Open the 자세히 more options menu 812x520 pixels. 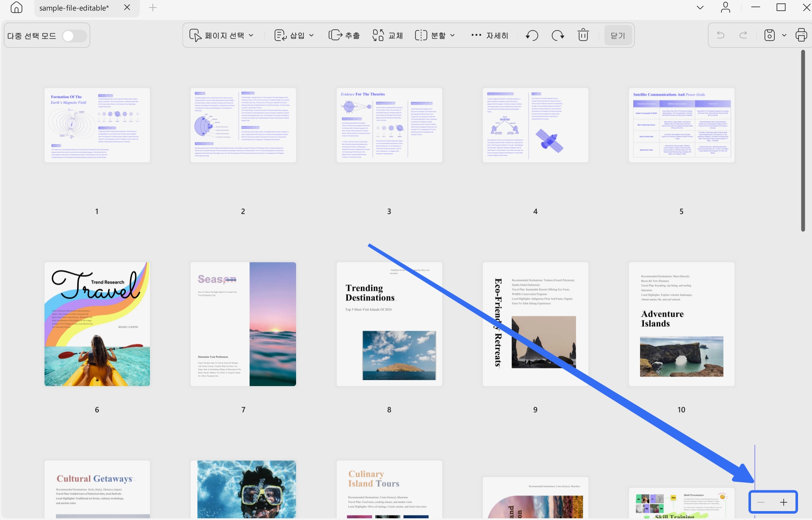tap(490, 36)
